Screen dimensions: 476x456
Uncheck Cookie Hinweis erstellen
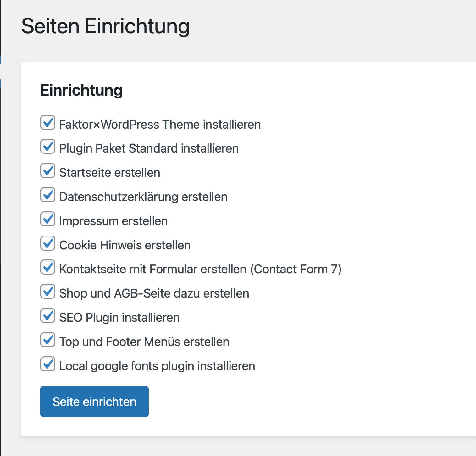[x=48, y=243]
